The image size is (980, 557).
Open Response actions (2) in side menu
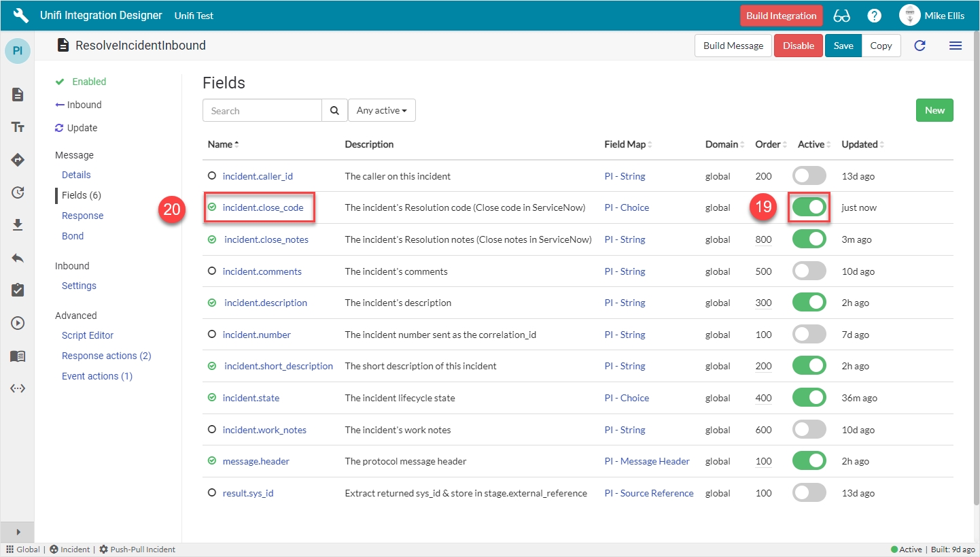106,356
